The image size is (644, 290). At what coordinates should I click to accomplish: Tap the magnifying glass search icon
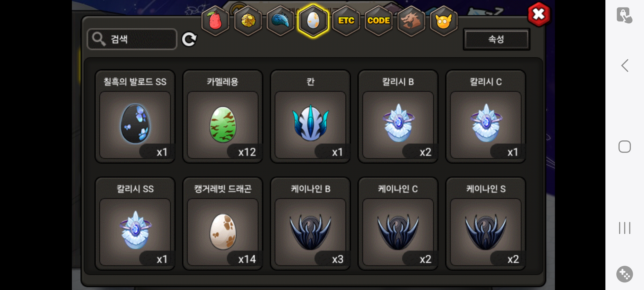(99, 39)
